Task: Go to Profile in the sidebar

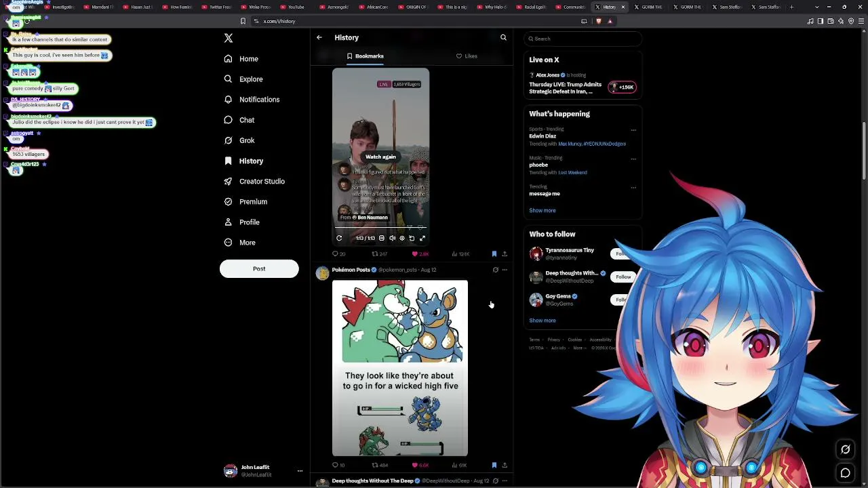Action: click(242, 222)
